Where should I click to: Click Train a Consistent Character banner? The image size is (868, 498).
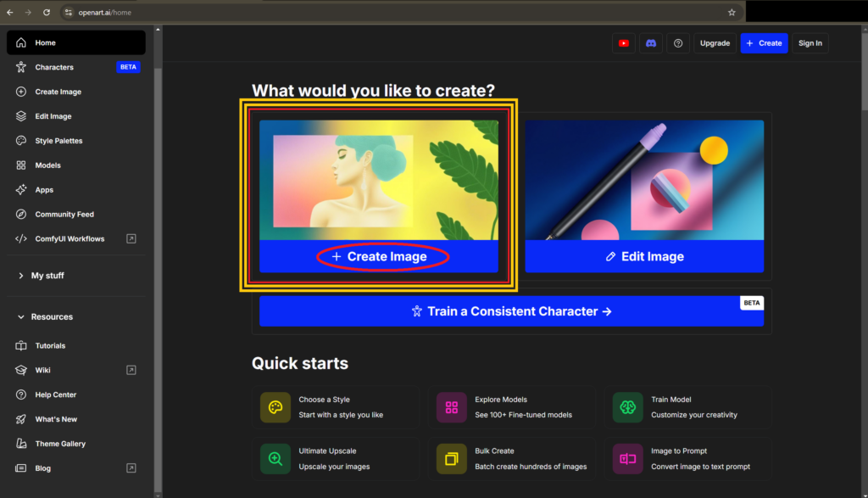point(511,311)
